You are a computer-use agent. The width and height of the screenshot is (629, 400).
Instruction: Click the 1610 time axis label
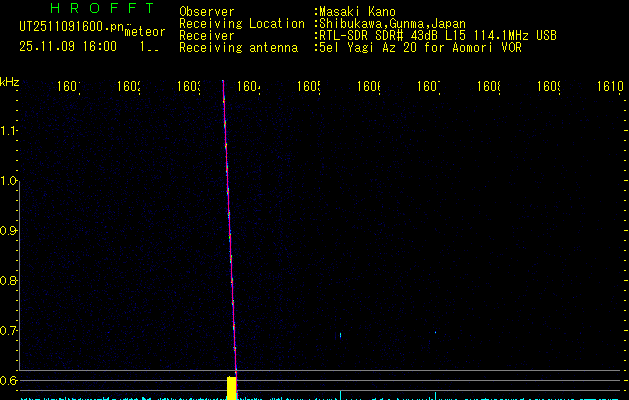(x=610, y=87)
